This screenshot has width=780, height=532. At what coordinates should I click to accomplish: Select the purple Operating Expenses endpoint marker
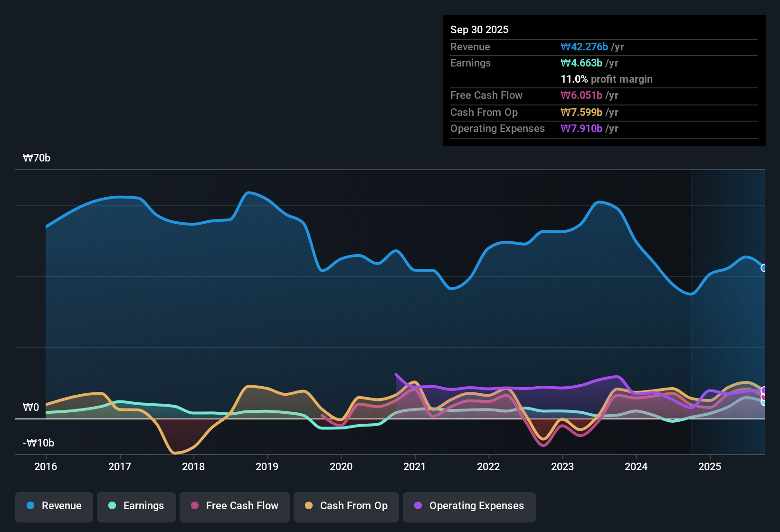(764, 390)
